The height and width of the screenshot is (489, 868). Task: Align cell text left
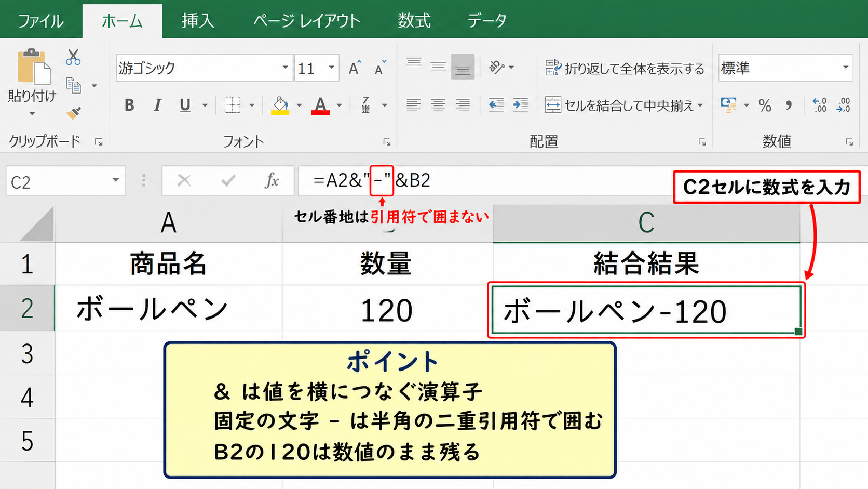pos(414,105)
